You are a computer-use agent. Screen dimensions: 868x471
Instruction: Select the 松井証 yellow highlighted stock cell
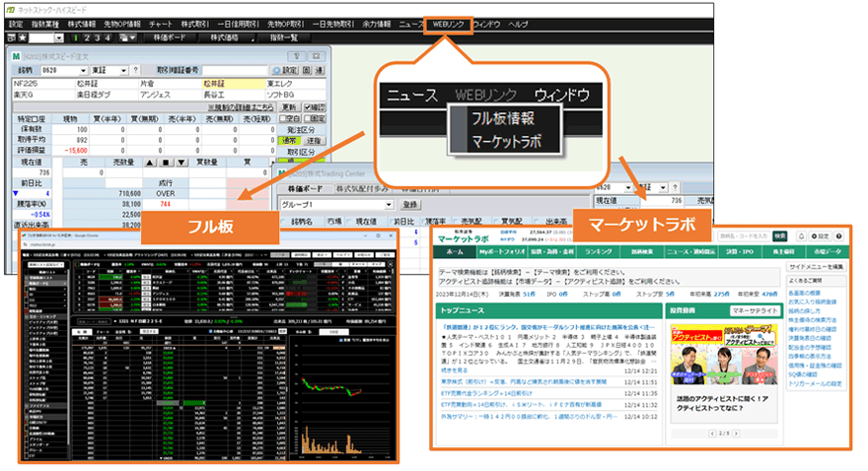[x=234, y=84]
